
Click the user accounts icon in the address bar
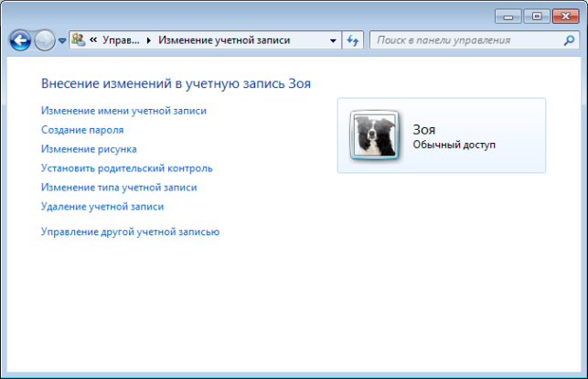click(79, 39)
